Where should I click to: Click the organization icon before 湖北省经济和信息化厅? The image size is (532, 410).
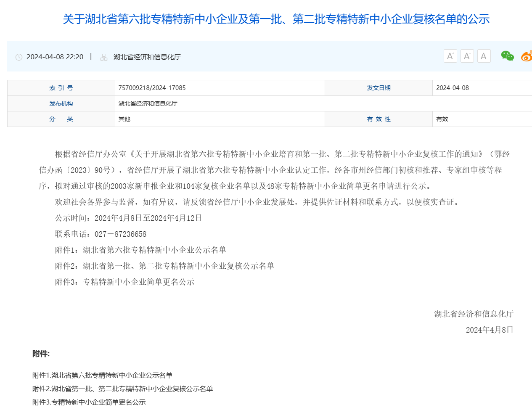(x=103, y=56)
